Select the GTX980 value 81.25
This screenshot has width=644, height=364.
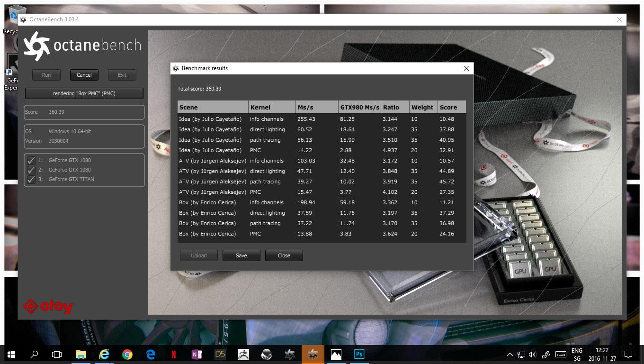point(347,119)
